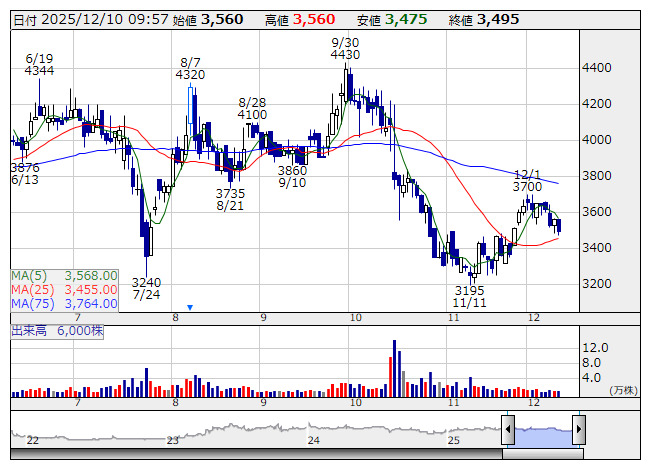Click year 24 in the overview timeline
The image size is (653, 470).
pos(314,440)
